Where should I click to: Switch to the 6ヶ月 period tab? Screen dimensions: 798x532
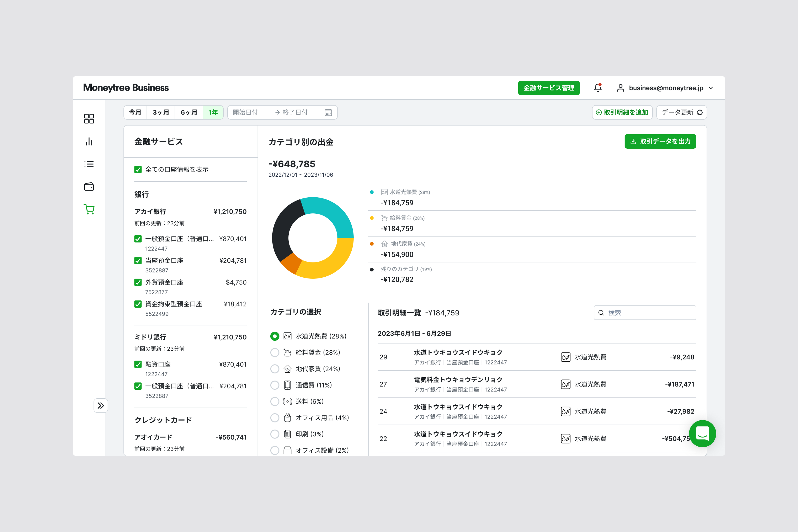click(x=189, y=112)
